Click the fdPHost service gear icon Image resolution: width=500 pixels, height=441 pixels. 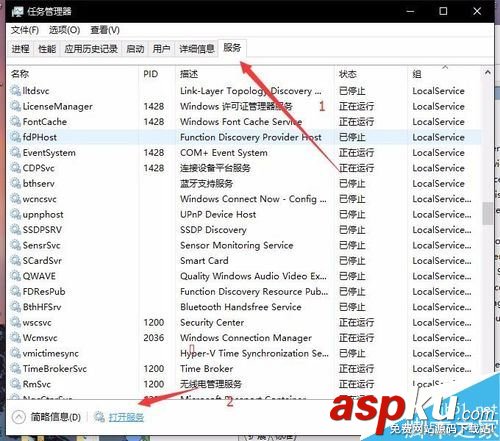click(x=16, y=137)
